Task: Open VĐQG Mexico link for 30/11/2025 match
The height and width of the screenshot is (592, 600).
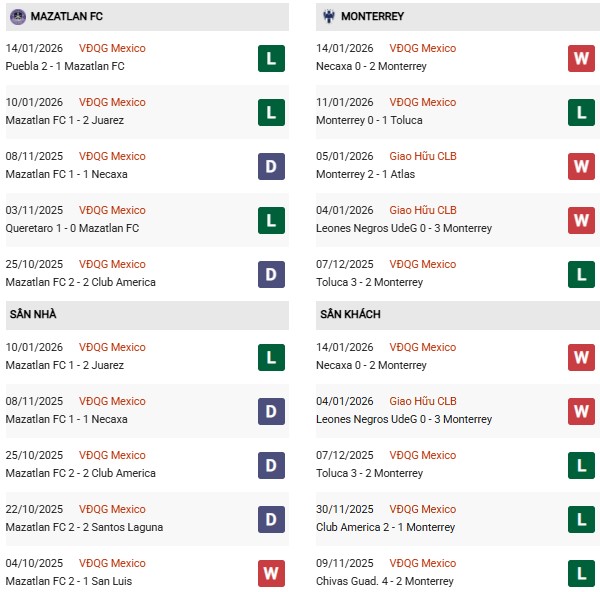Action: pos(423,509)
